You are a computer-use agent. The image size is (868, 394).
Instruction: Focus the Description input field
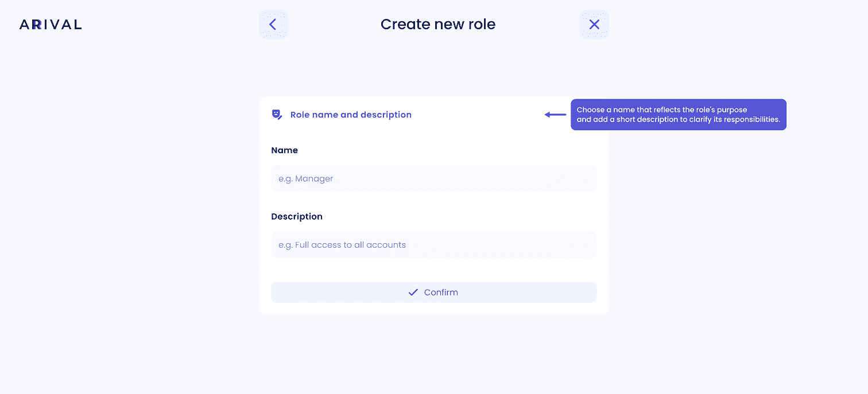(433, 245)
